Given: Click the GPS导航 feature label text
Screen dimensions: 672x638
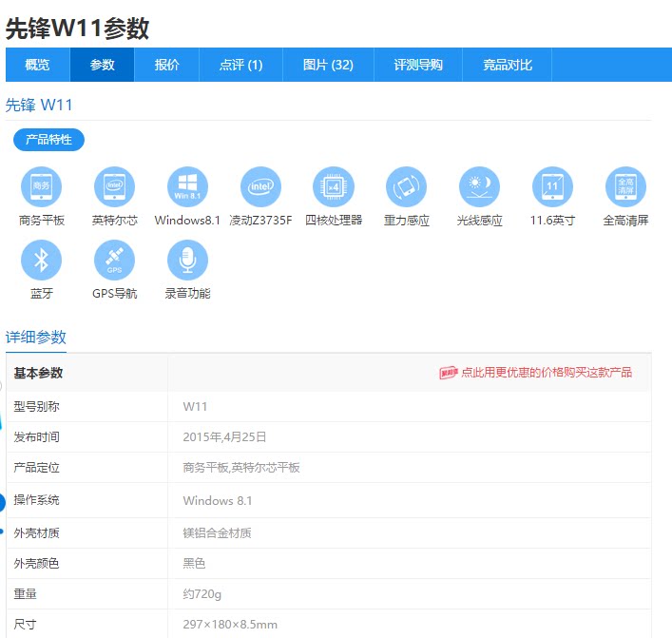Looking at the screenshot, I should point(114,294).
